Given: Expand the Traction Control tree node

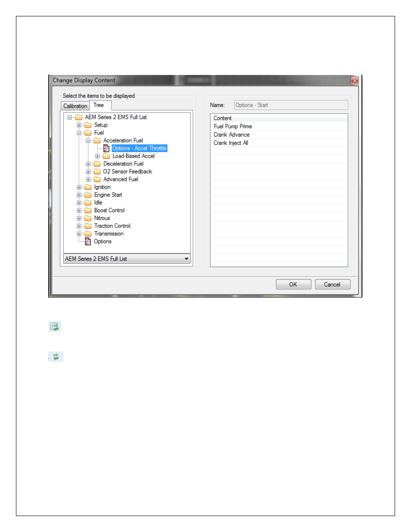Looking at the screenshot, I should [x=79, y=226].
